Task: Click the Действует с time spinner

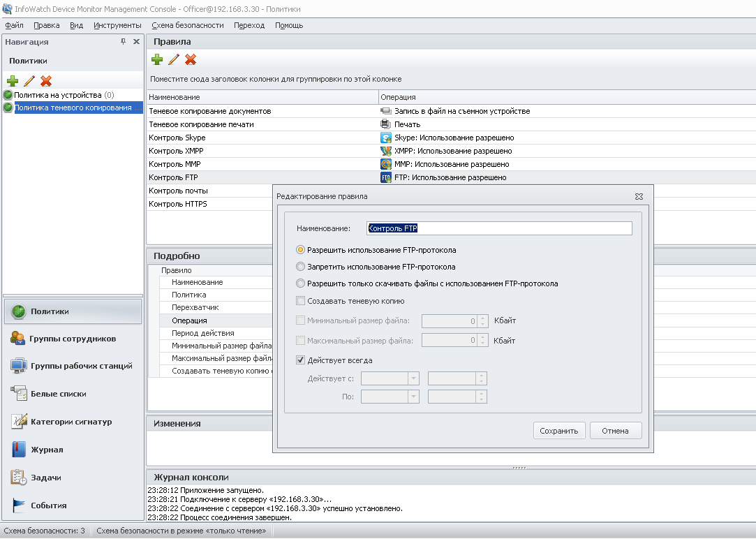Action: pyautogui.click(x=481, y=378)
